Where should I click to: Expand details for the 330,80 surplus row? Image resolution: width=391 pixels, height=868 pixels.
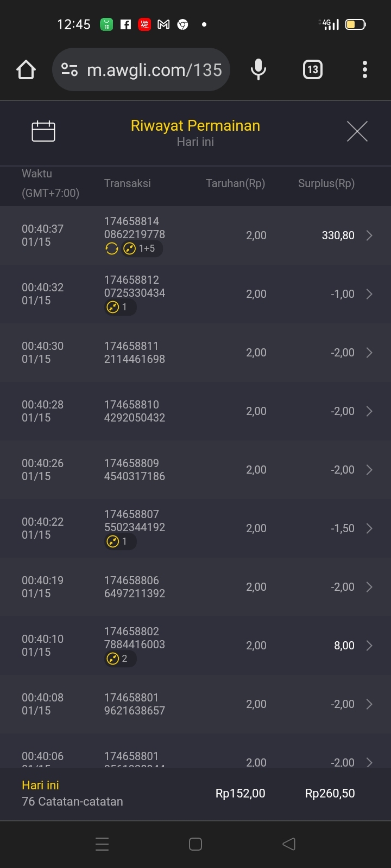(369, 235)
